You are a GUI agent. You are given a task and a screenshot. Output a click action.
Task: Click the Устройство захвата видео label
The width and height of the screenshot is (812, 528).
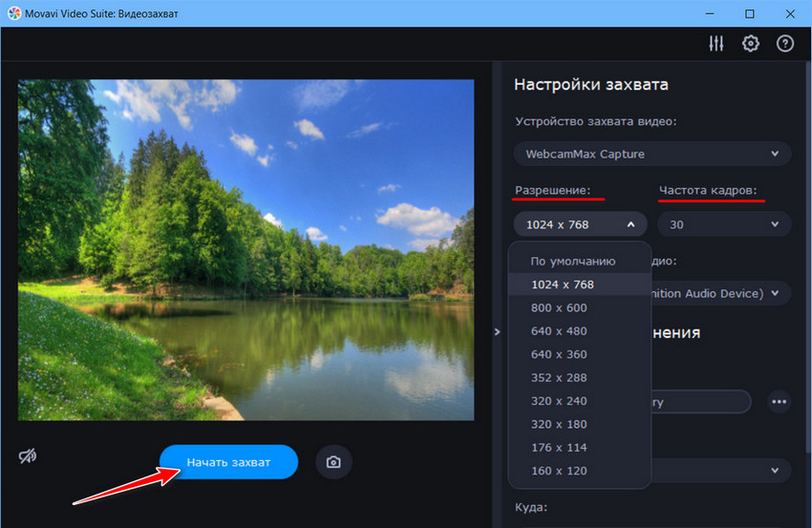[595, 121]
